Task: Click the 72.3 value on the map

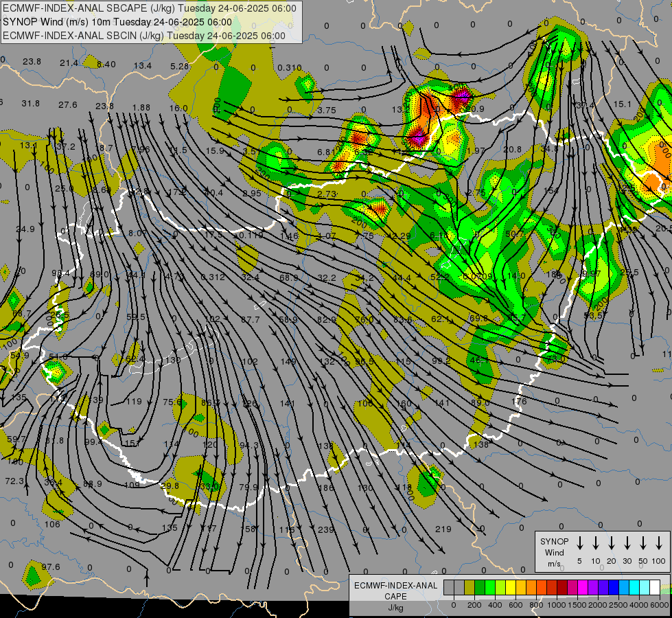Action: tap(14, 481)
